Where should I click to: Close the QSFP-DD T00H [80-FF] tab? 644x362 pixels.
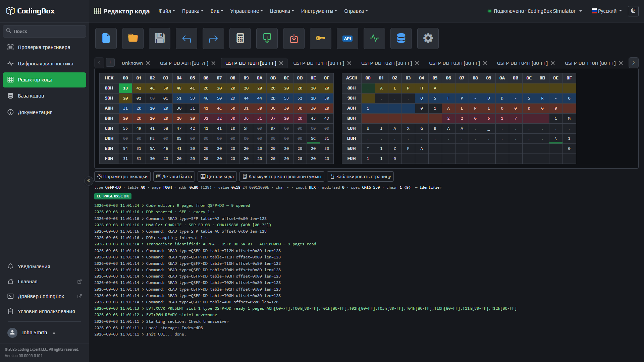click(281, 63)
